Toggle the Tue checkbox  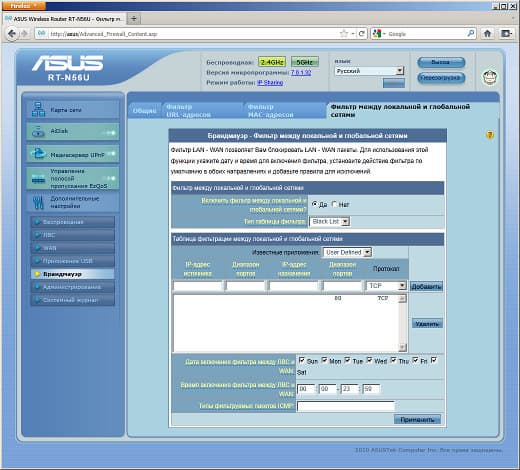(347, 360)
